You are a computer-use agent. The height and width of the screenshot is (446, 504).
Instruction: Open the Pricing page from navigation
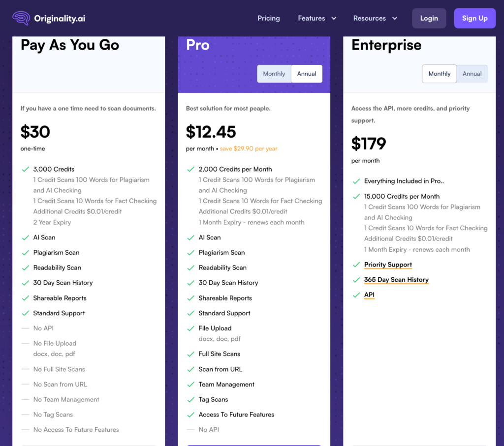pyautogui.click(x=269, y=18)
